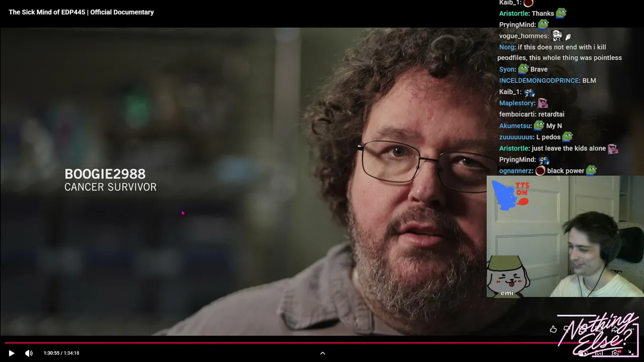Click the "L pedos" chat message text
This screenshot has width=644, height=362.
point(548,137)
